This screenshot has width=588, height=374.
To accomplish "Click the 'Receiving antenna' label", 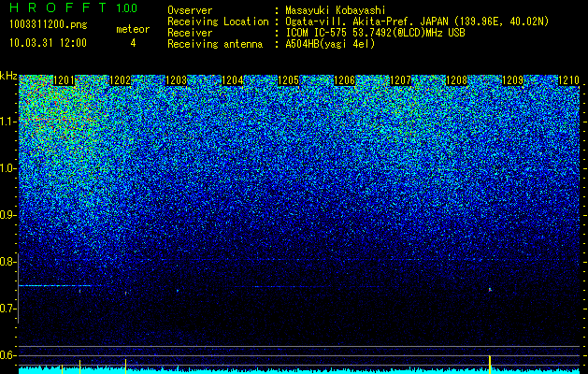I will pos(215,44).
